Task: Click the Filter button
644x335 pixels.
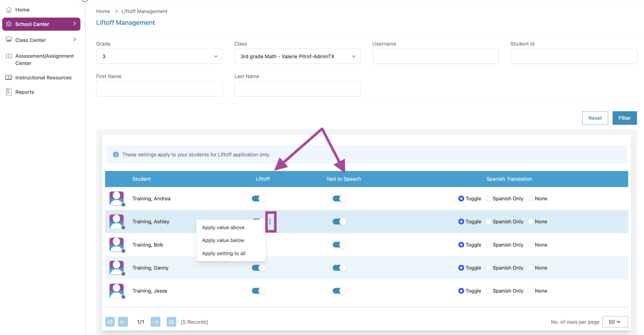Action: tap(625, 118)
